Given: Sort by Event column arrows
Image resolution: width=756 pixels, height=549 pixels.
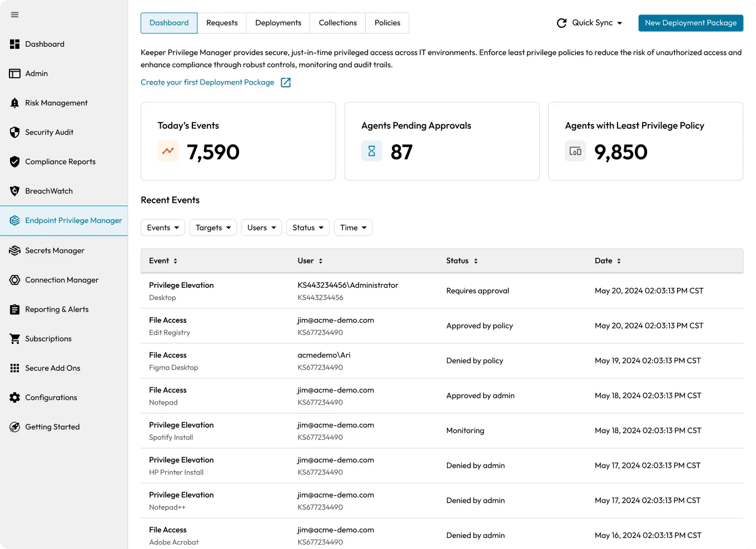Looking at the screenshot, I should pos(175,261).
